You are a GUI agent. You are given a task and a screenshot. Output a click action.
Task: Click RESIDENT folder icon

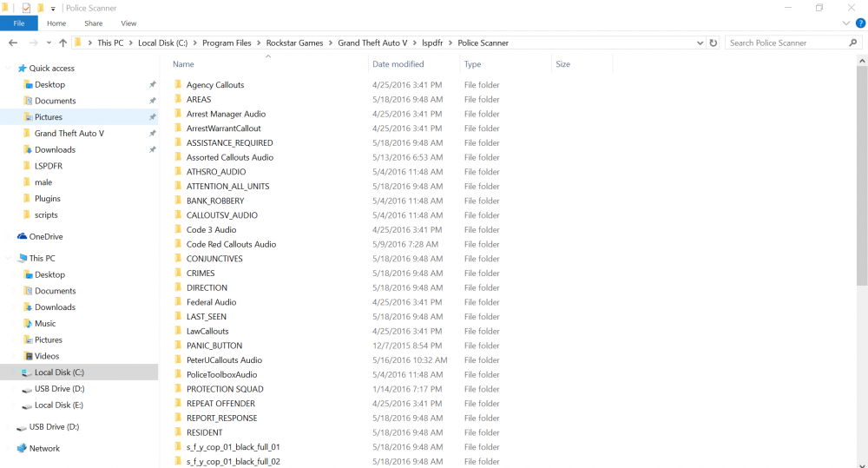(178, 432)
